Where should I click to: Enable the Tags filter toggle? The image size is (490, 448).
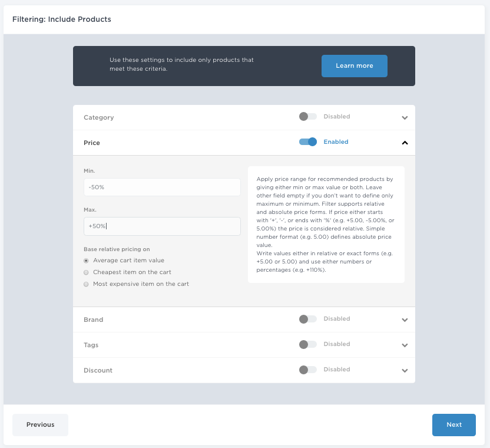[308, 344]
